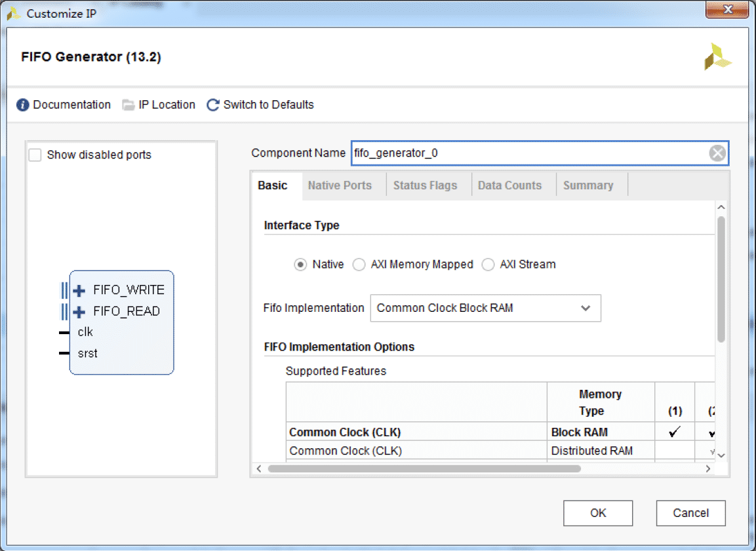756x551 pixels.
Task: Go to the Data Counts tab
Action: 509,185
